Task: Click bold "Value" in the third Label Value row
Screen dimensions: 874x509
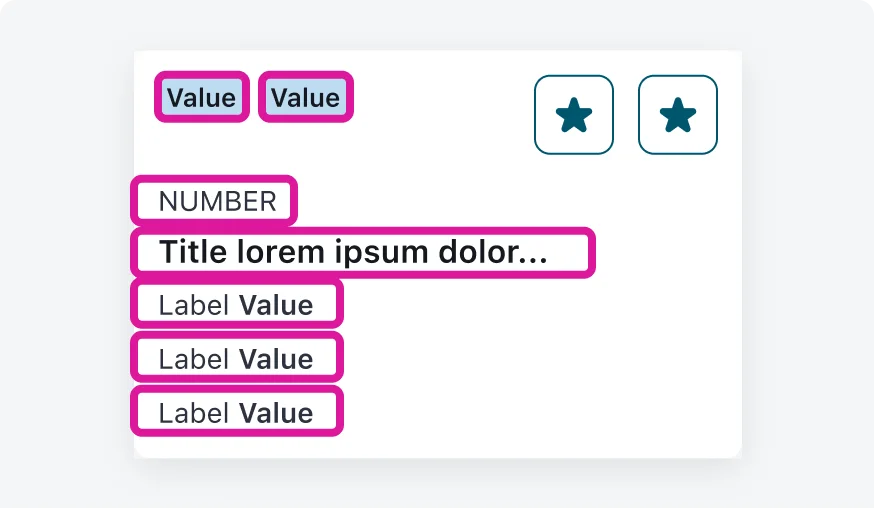Action: click(x=275, y=413)
